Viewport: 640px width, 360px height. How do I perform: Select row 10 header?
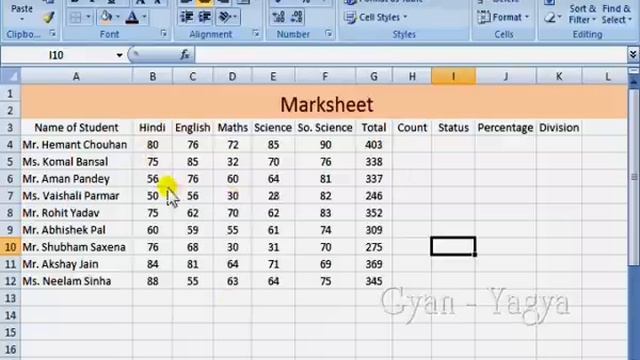(10, 247)
